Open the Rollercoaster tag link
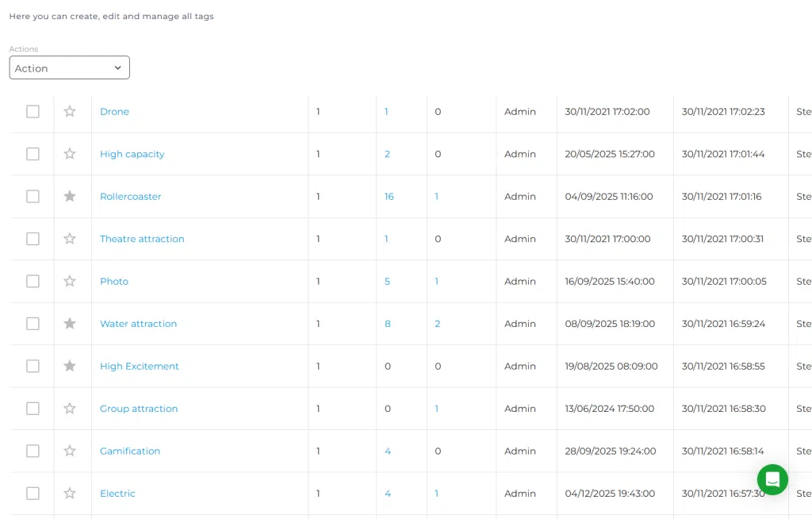The height and width of the screenshot is (519, 812). [131, 197]
